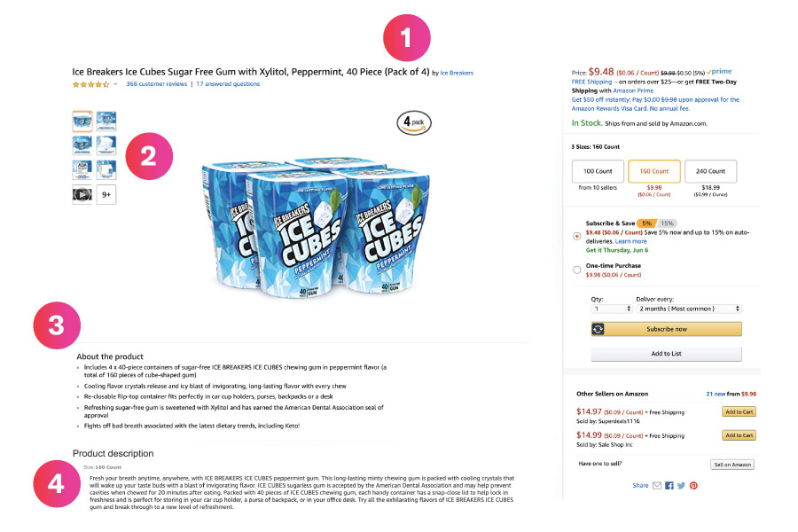Image resolution: width=798 pixels, height=532 pixels.
Task: Select the 100 Count size tab
Action: (597, 171)
